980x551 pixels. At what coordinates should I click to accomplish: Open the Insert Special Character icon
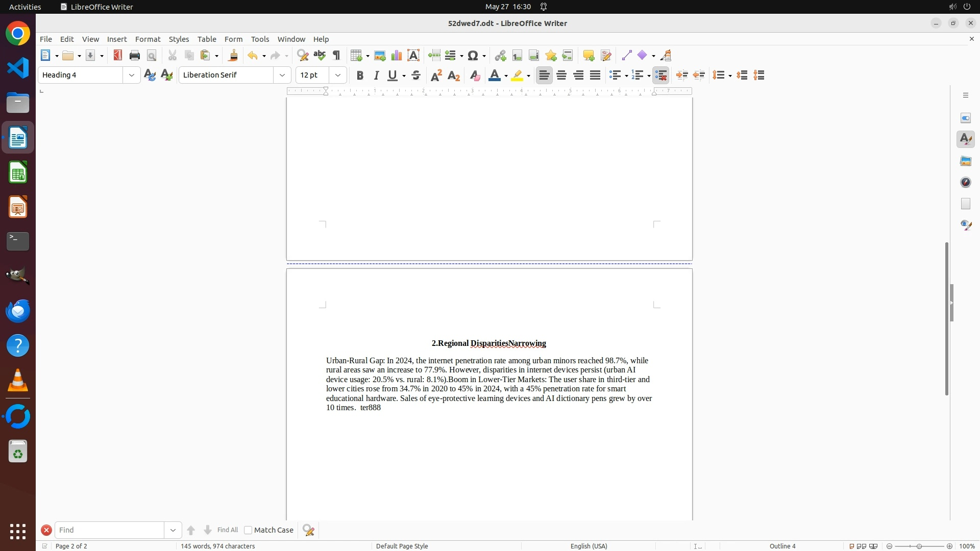pyautogui.click(x=473, y=56)
